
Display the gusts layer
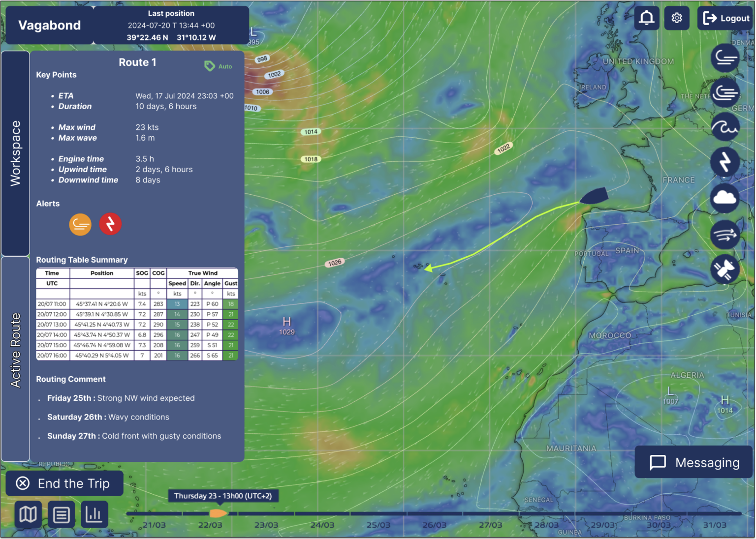point(724,93)
